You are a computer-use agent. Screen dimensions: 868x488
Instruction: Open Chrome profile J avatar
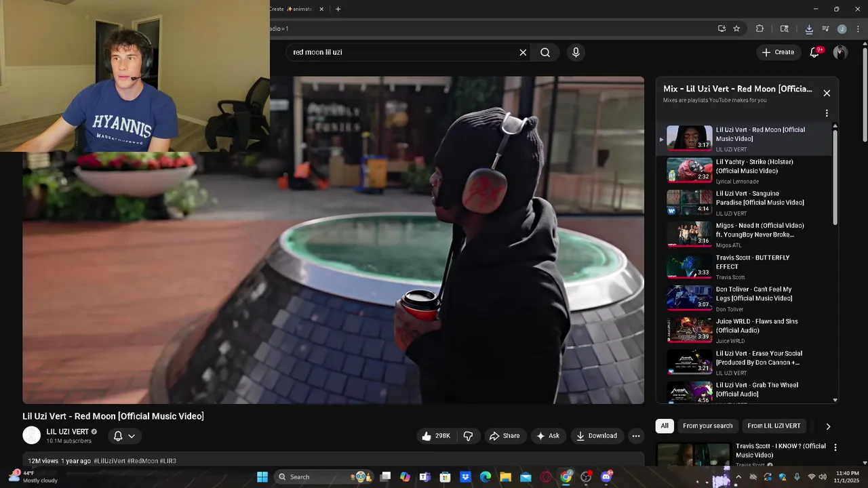point(842,28)
